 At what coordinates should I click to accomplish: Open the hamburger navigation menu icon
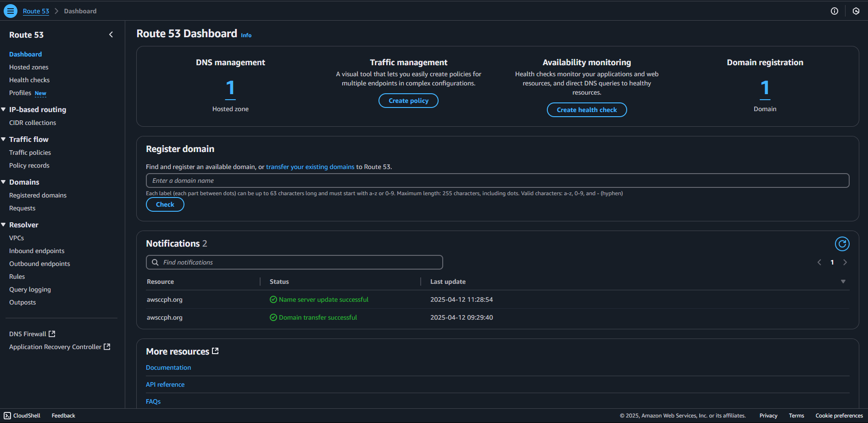point(11,11)
